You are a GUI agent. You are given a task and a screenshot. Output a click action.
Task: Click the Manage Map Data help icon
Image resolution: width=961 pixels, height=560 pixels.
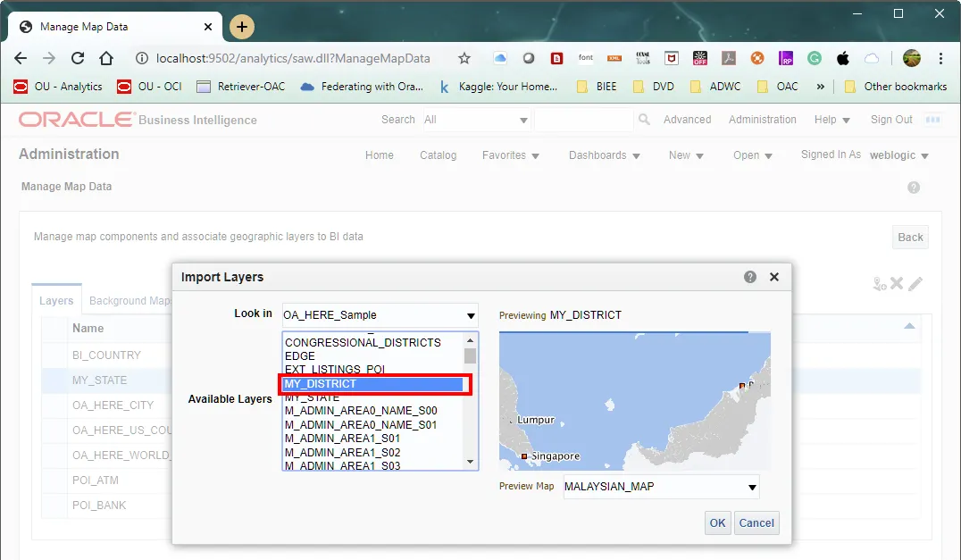[913, 188]
